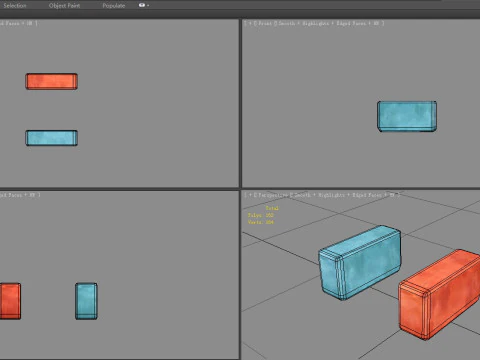
Task: Open the Populate ribbon tab
Action: [x=114, y=5]
